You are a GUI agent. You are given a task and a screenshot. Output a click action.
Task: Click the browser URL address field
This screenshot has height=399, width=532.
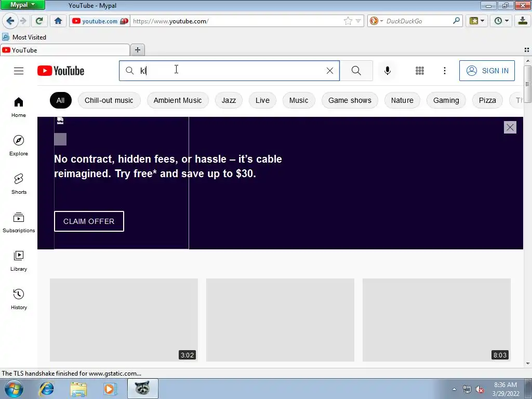tap(237, 21)
